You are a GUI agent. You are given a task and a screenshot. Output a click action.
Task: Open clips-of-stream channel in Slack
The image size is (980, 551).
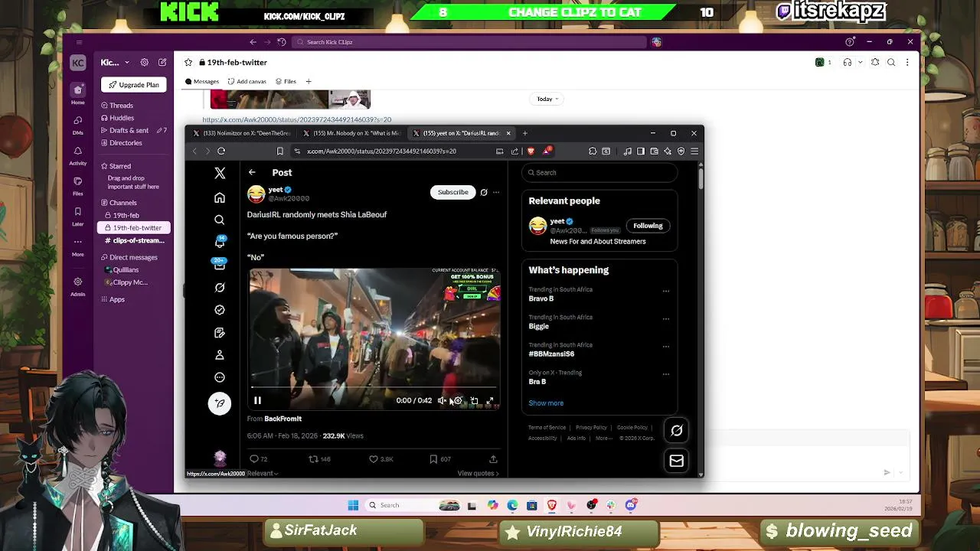click(134, 240)
